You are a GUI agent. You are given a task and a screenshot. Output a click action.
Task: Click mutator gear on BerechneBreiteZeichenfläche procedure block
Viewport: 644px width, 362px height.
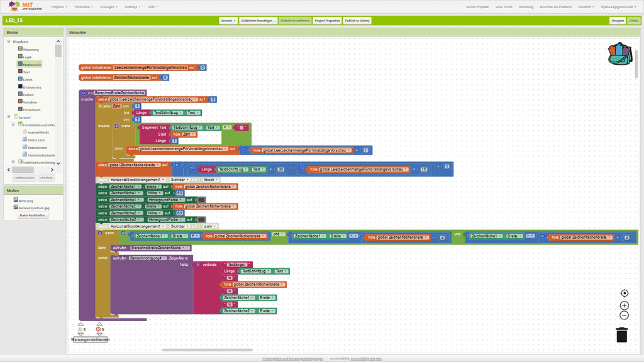tap(84, 92)
